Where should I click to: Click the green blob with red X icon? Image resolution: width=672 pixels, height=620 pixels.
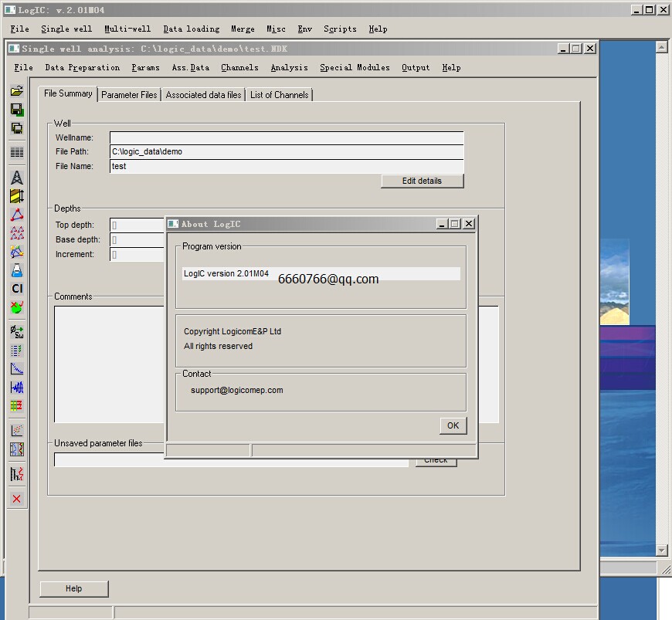pos(17,307)
